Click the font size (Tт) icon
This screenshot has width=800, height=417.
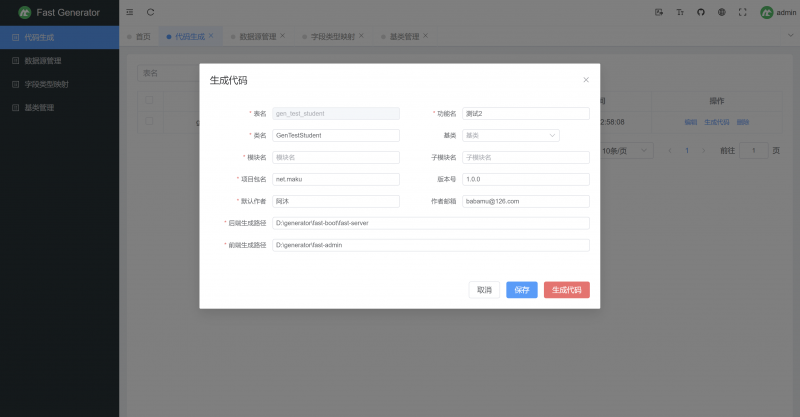pyautogui.click(x=680, y=12)
